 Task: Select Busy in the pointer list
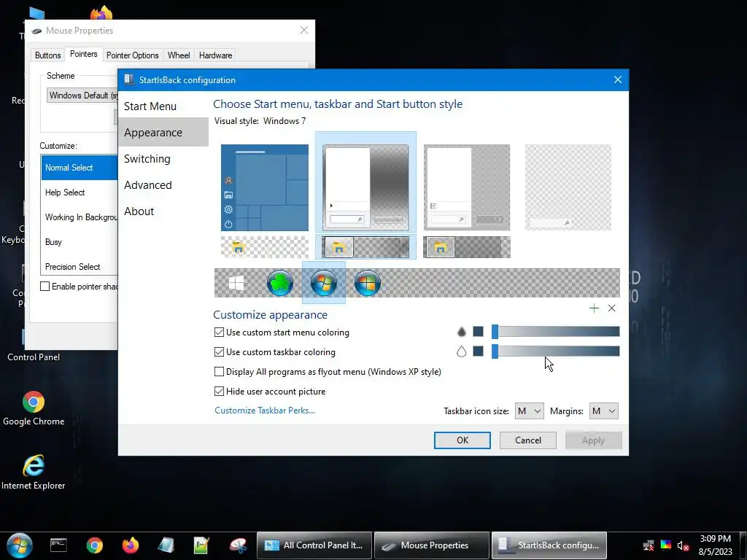(80, 242)
